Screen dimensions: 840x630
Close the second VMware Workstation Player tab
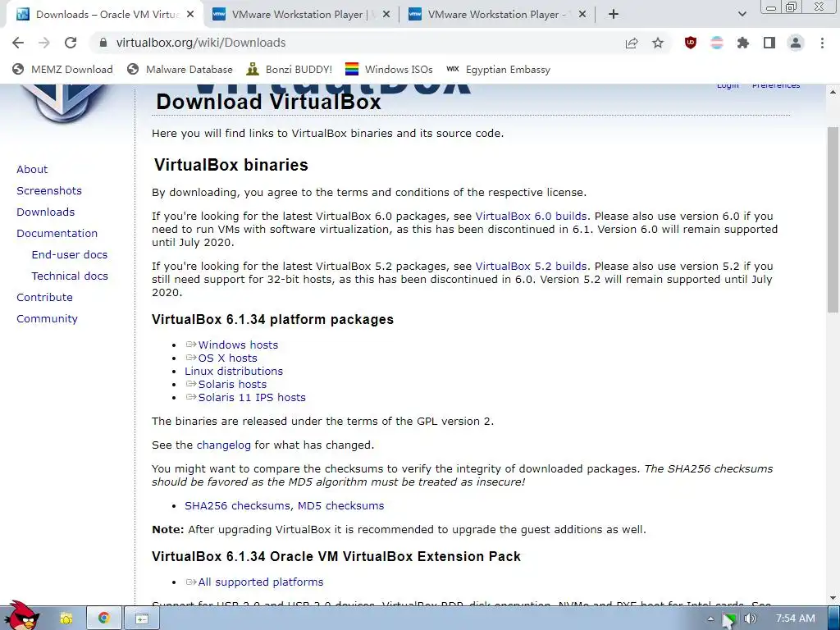coord(386,15)
